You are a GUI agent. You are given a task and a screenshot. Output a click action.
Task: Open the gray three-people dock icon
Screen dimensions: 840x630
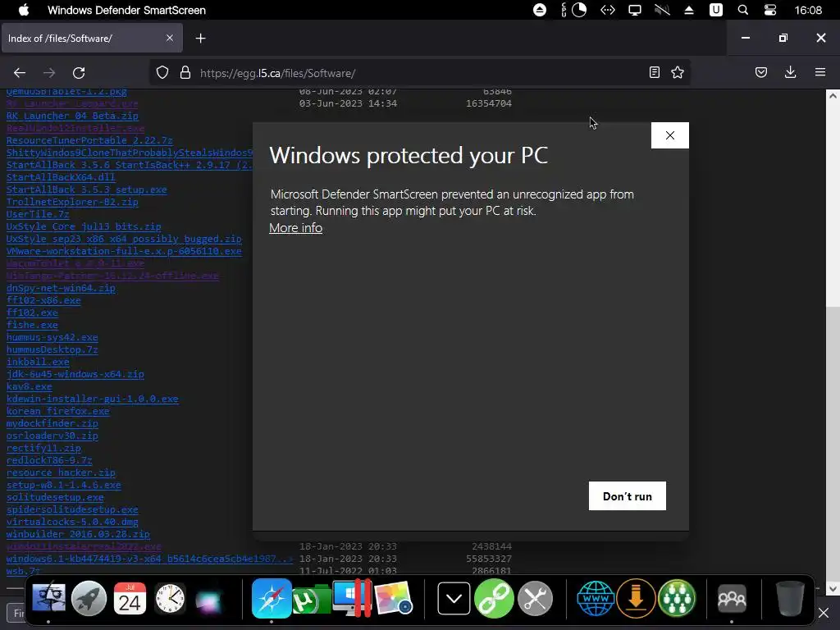tap(732, 598)
